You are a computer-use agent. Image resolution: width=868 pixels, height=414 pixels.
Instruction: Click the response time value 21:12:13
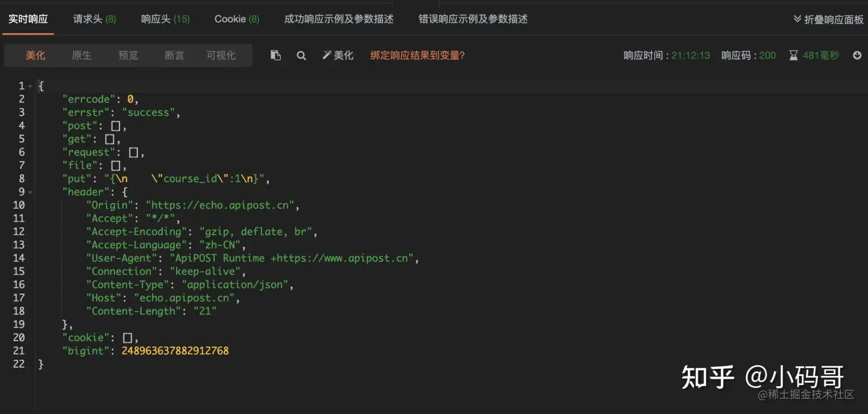tap(691, 55)
